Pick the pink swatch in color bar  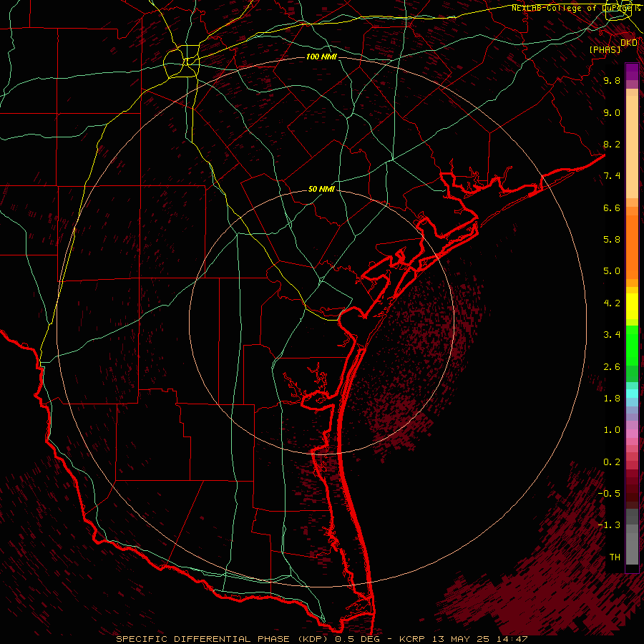tap(632, 434)
